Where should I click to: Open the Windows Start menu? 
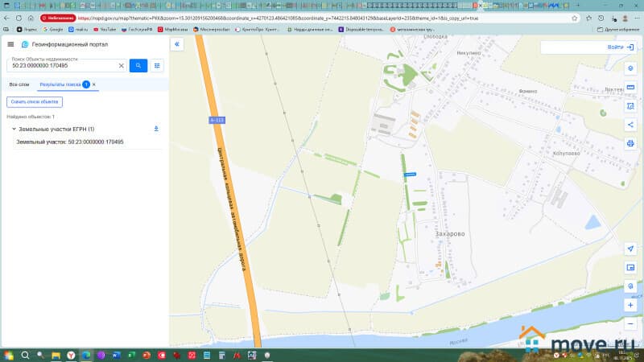point(9,355)
